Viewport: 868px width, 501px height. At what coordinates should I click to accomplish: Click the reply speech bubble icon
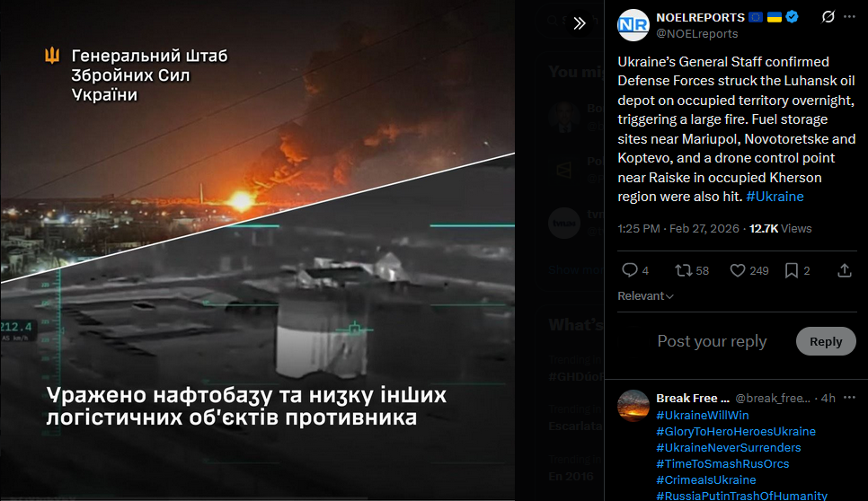click(629, 270)
